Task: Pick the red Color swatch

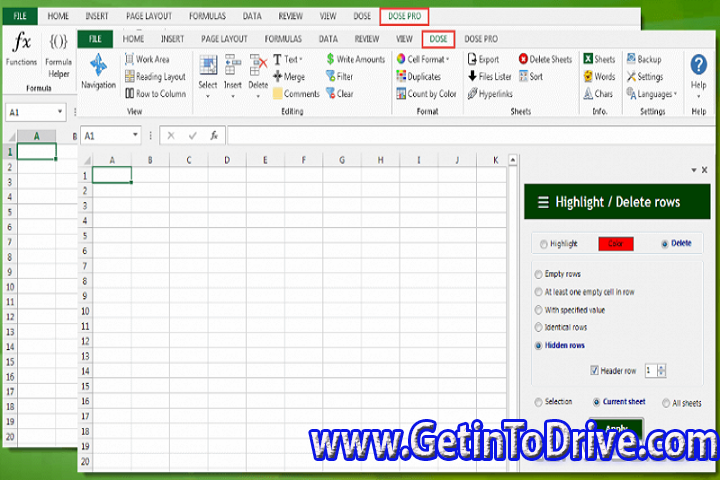Action: click(x=615, y=243)
